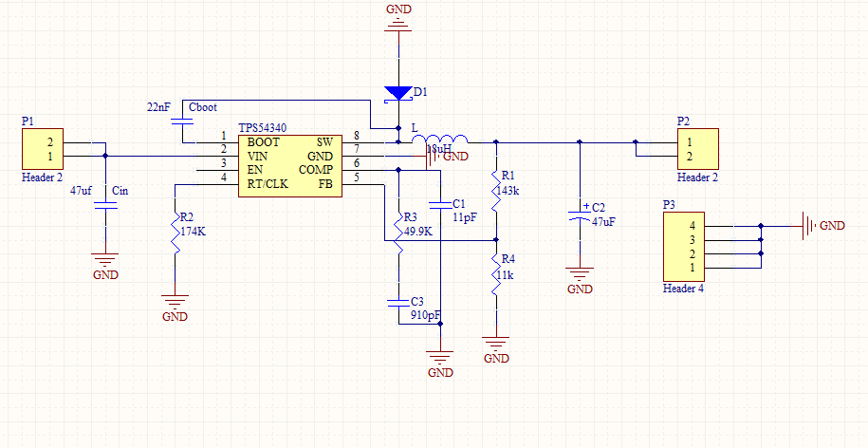The image size is (868, 448).
Task: Select the inductor L coil symbol
Action: [x=440, y=139]
